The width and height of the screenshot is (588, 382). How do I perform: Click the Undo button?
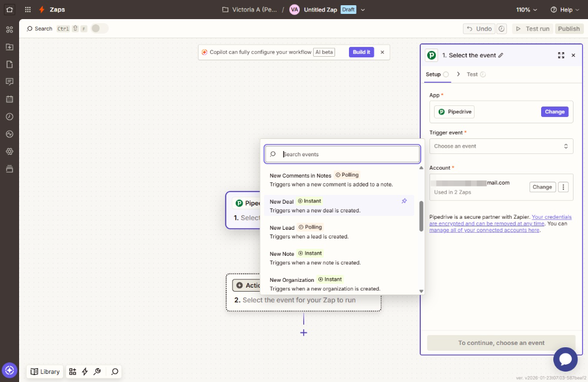point(479,29)
